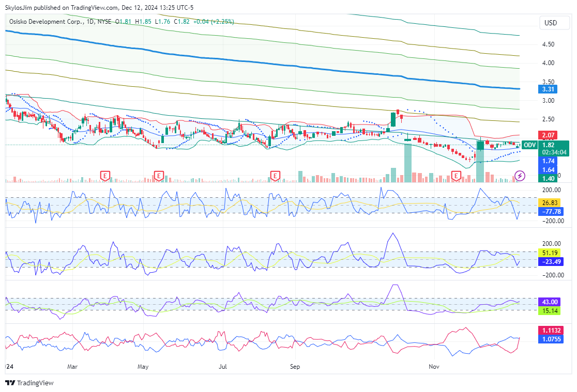Screen dimensions: 577x392
Task: Click the Jul label on time axis
Action: point(223,367)
